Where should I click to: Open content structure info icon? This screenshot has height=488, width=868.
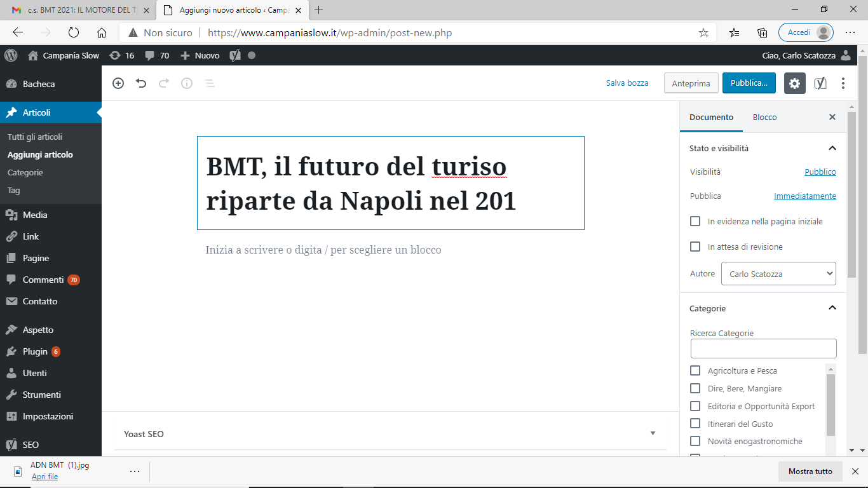coord(187,83)
